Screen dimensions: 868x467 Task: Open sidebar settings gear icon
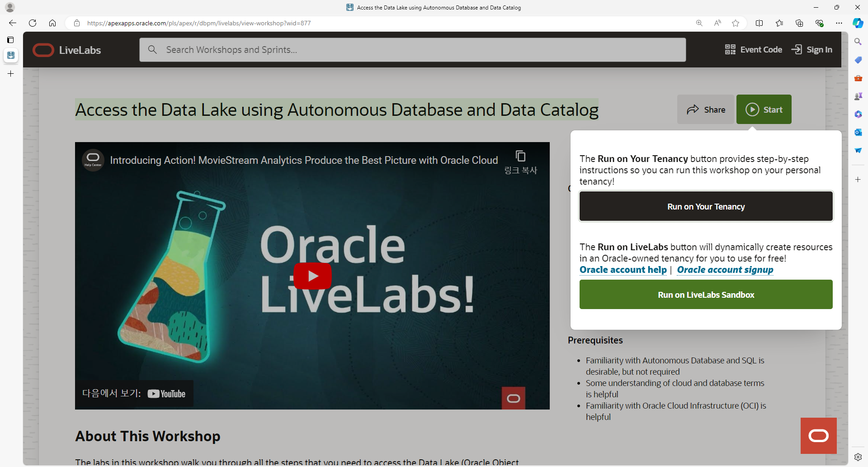click(x=858, y=457)
